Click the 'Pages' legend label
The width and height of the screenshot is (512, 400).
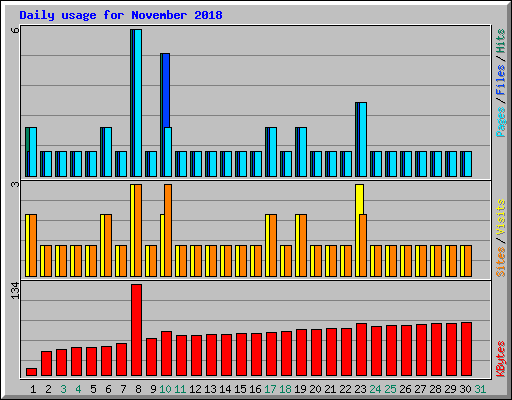[x=500, y=122]
